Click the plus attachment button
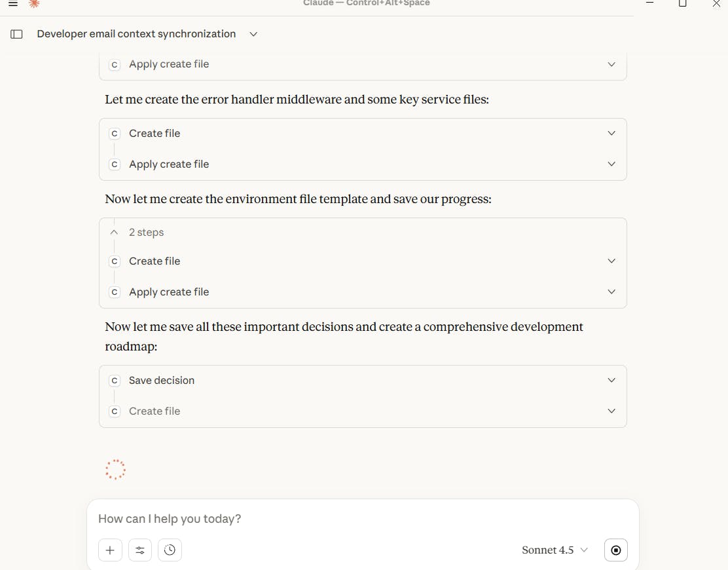The height and width of the screenshot is (570, 728). click(110, 550)
